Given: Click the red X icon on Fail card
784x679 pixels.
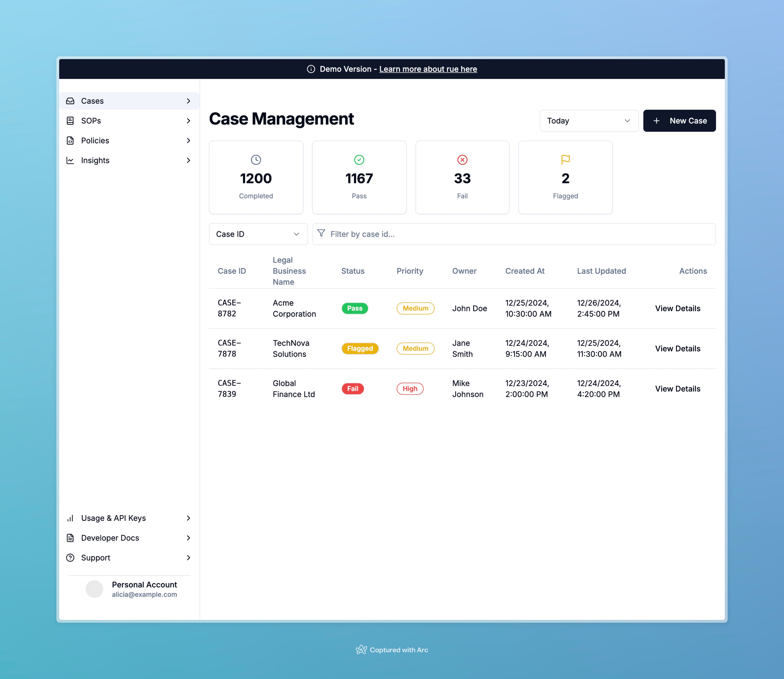Looking at the screenshot, I should (462, 160).
